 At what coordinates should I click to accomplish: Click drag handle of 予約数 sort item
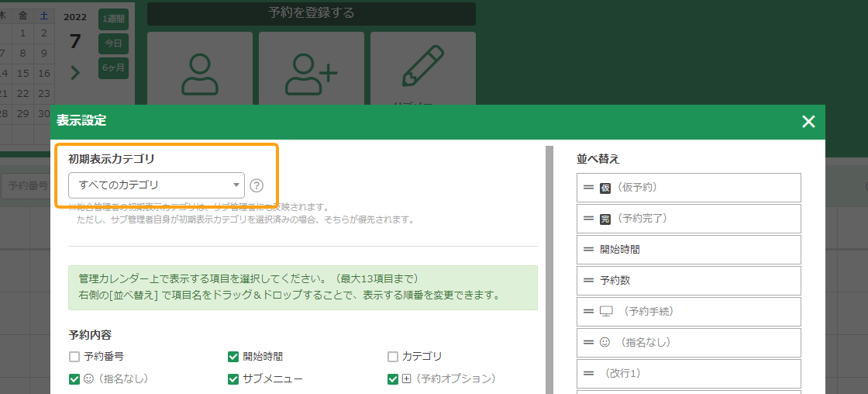tap(588, 281)
